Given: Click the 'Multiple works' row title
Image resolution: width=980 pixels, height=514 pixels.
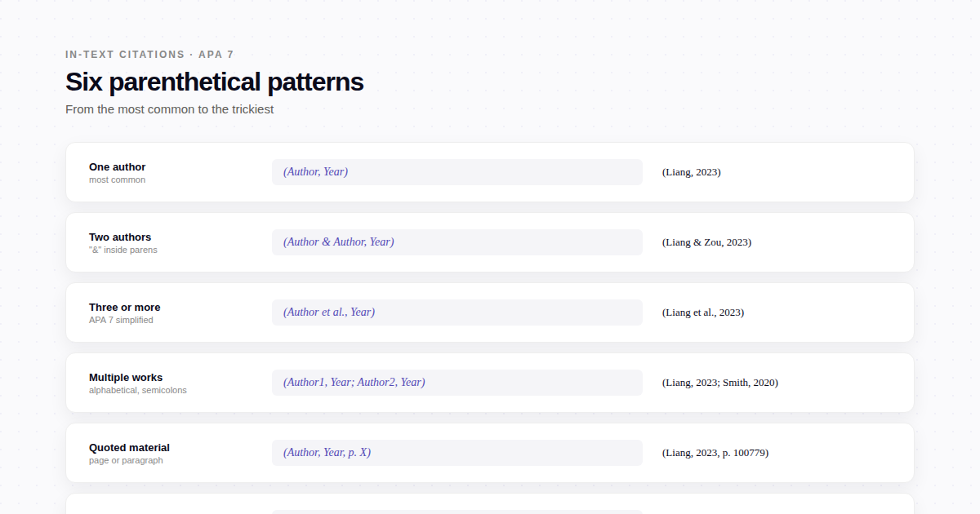Looking at the screenshot, I should [x=126, y=378].
